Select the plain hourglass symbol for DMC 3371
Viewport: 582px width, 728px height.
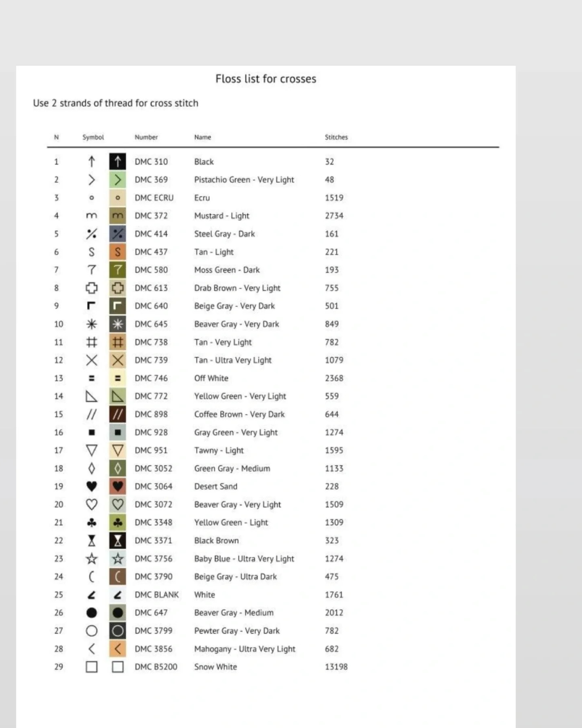(92, 541)
